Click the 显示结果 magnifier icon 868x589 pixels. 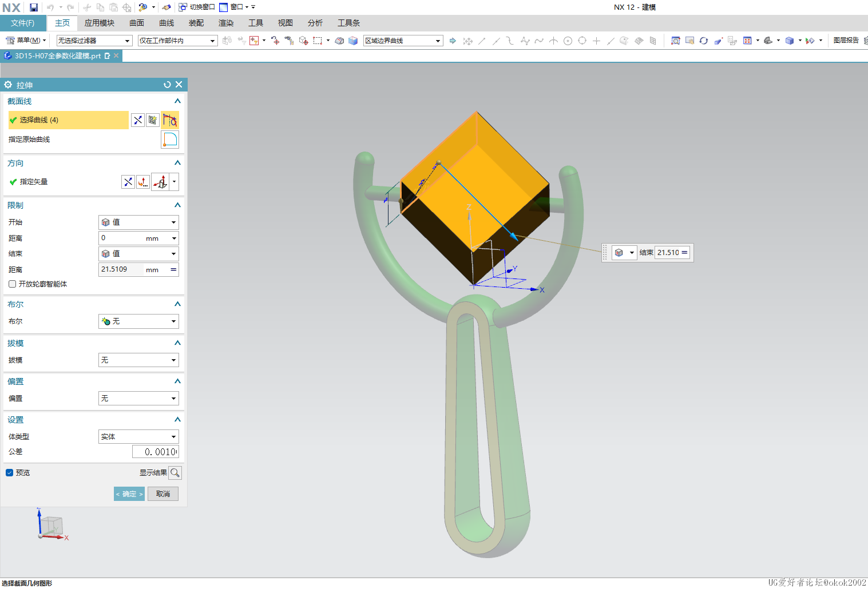(175, 473)
